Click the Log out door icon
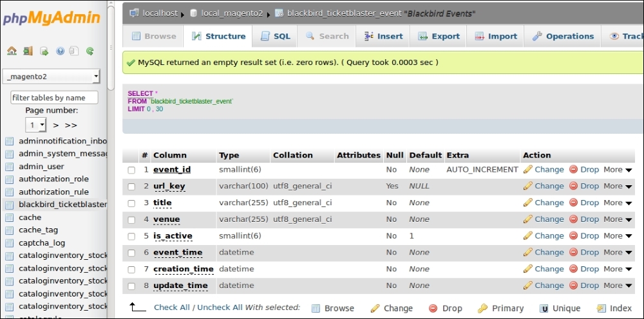Viewport: 644px width, 319px height. (x=28, y=51)
